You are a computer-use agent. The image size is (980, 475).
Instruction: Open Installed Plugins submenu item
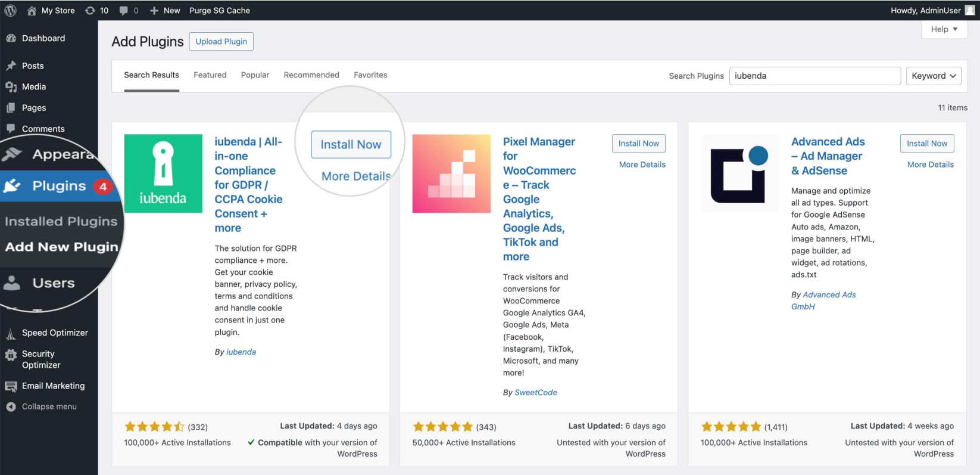61,221
